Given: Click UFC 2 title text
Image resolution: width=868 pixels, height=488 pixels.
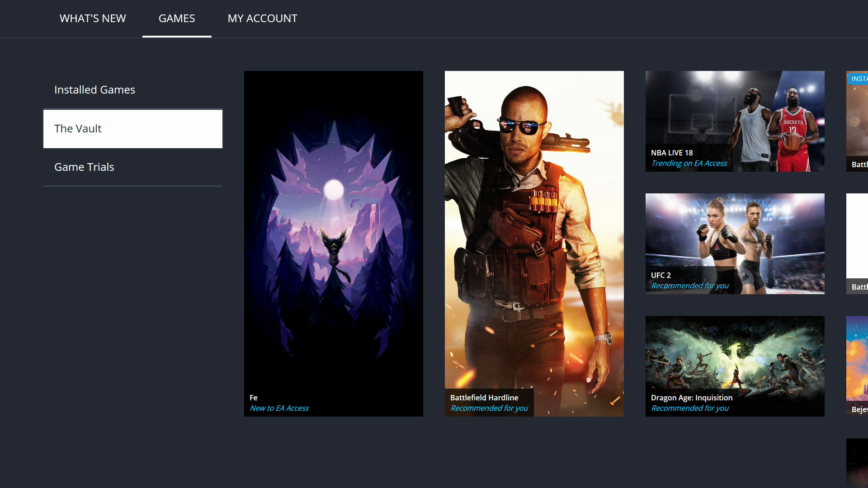Looking at the screenshot, I should click(x=661, y=275).
